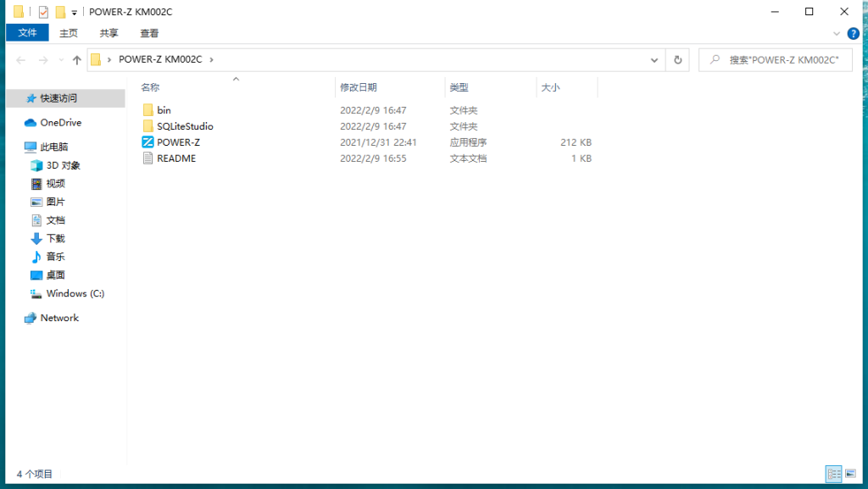Click README modified date 2022/2/9 16:55
Viewport: 868px width, 489px height.
[373, 158]
